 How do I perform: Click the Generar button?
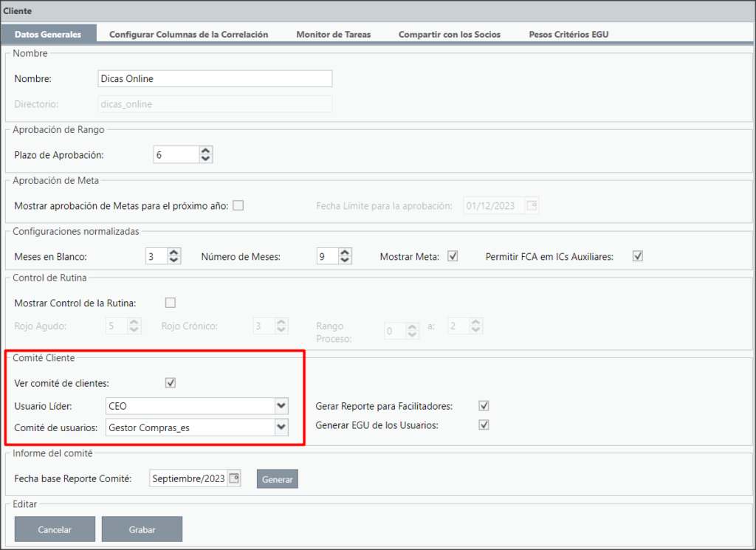(278, 479)
